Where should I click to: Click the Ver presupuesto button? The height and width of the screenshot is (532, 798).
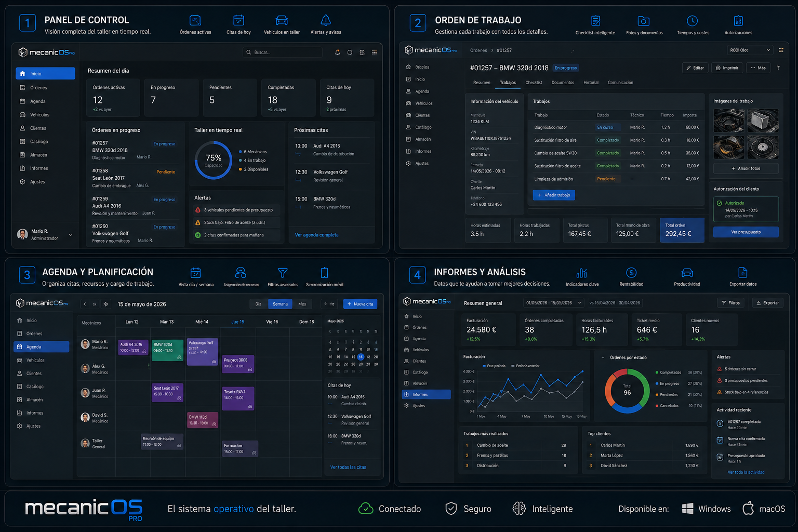[746, 232]
